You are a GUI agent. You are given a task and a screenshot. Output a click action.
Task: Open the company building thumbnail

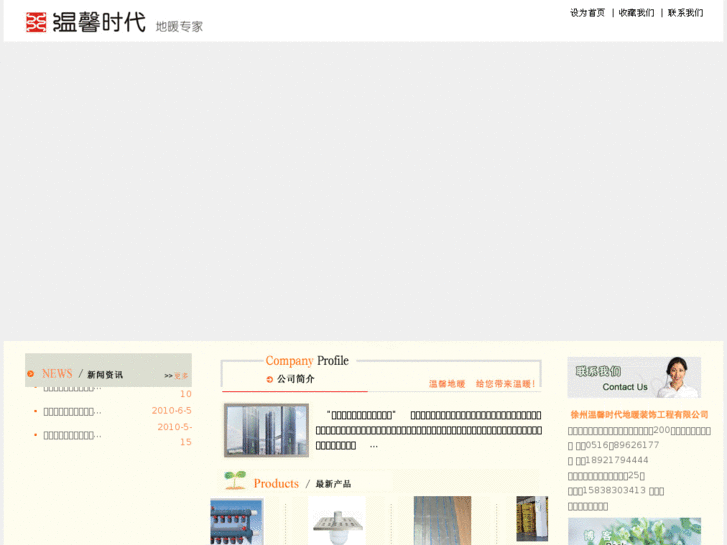(267, 430)
